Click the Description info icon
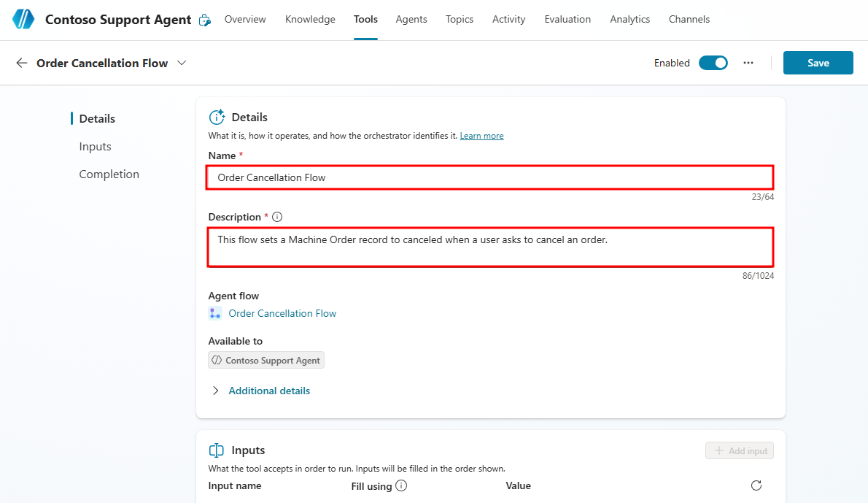The height and width of the screenshot is (503, 868). coord(277,217)
